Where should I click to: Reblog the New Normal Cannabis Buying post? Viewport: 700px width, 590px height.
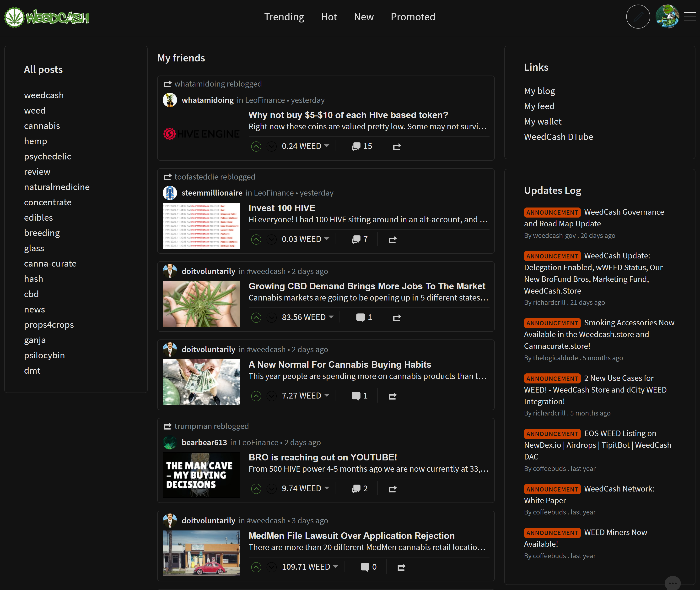point(393,396)
